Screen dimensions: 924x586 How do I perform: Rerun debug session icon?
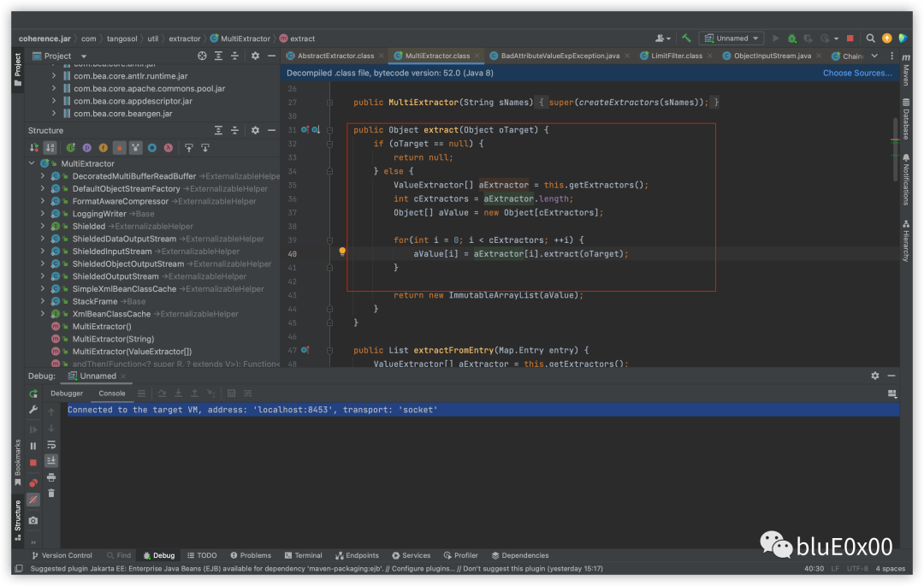point(33,394)
